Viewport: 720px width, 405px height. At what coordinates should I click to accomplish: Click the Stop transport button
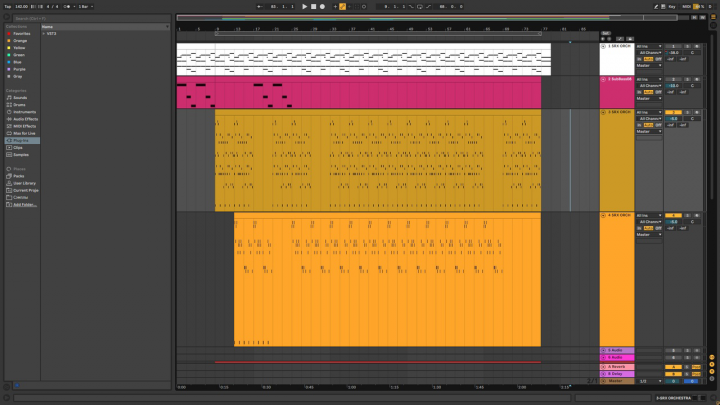point(313,6)
